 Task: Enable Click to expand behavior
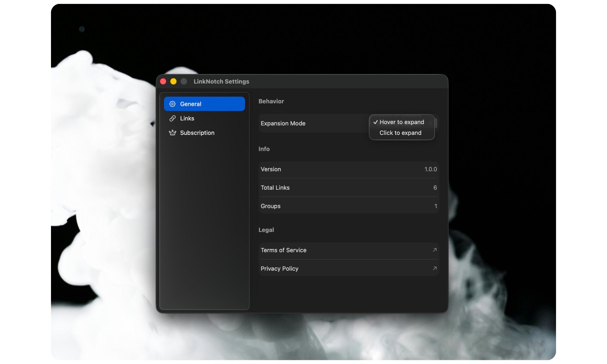[x=400, y=133]
